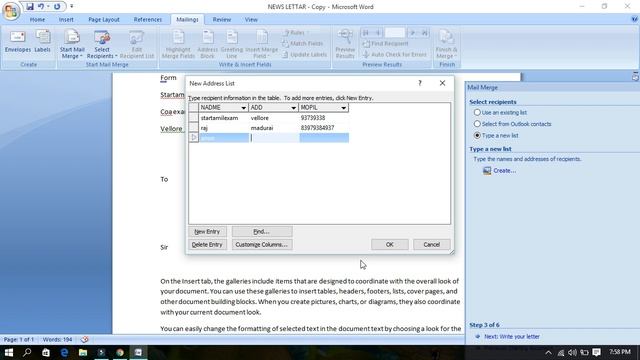
Task: Go to last record arrow
Action: [x=424, y=33]
